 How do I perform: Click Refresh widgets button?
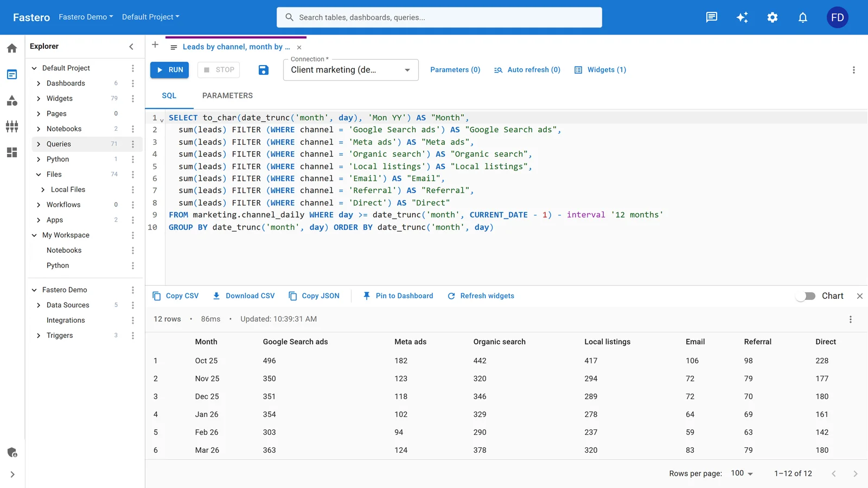pos(481,296)
